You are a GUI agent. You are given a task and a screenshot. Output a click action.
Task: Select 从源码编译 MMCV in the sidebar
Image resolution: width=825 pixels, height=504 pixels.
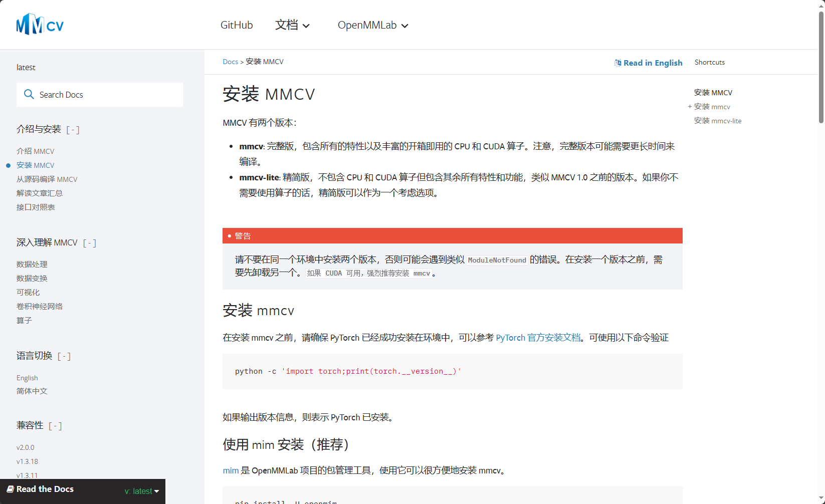(x=47, y=179)
